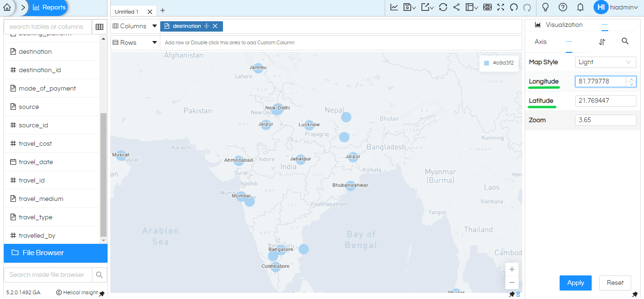This screenshot has height=299, width=644.
Task: Click the ellipsis tab next to Axis
Action: pyautogui.click(x=569, y=42)
